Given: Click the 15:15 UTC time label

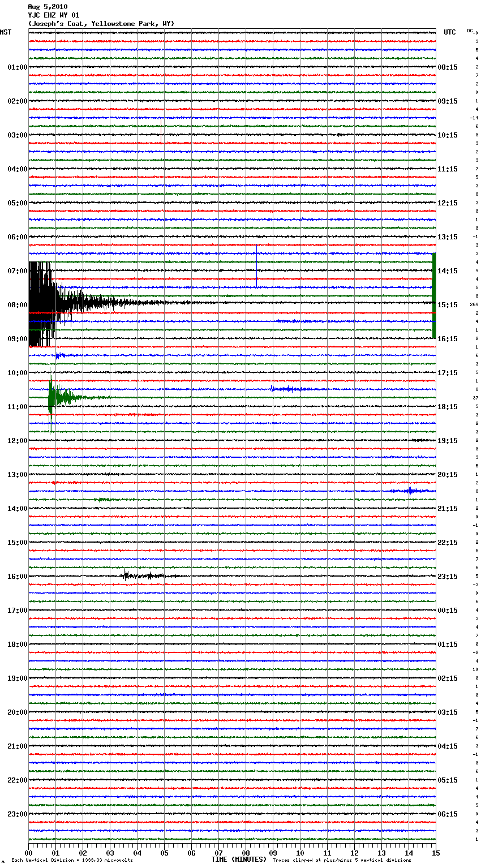Looking at the screenshot, I should (448, 305).
